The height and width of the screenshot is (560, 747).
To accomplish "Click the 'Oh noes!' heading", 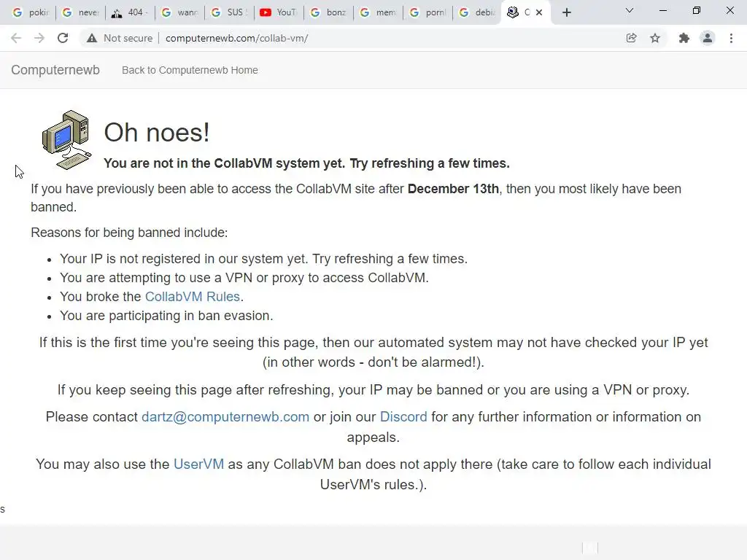I will (x=157, y=133).
